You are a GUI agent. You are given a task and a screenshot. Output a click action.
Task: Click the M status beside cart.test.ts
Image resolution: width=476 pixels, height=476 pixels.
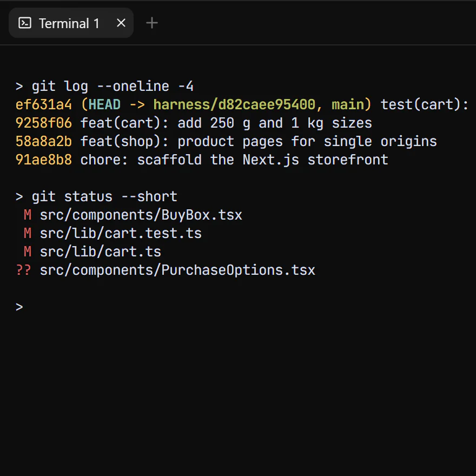[28, 234]
